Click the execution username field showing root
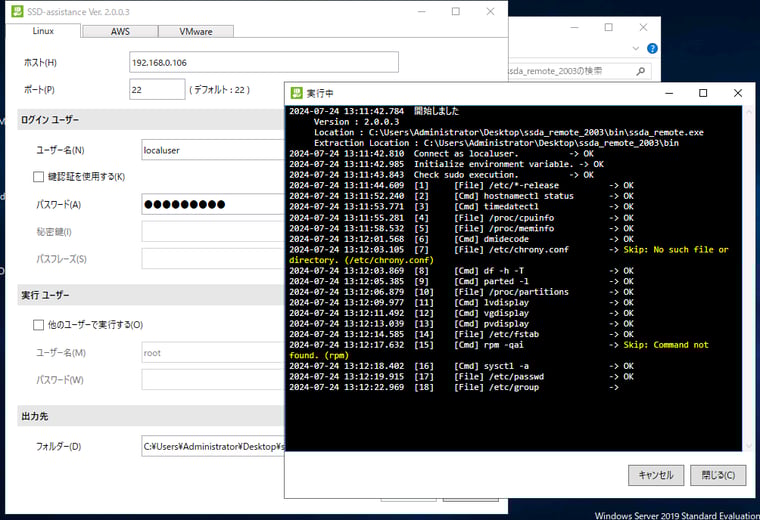Screen dimensions: 760x520 (x=213, y=353)
